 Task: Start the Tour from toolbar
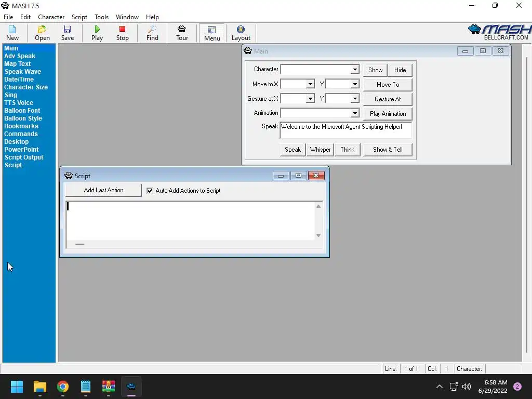(182, 33)
